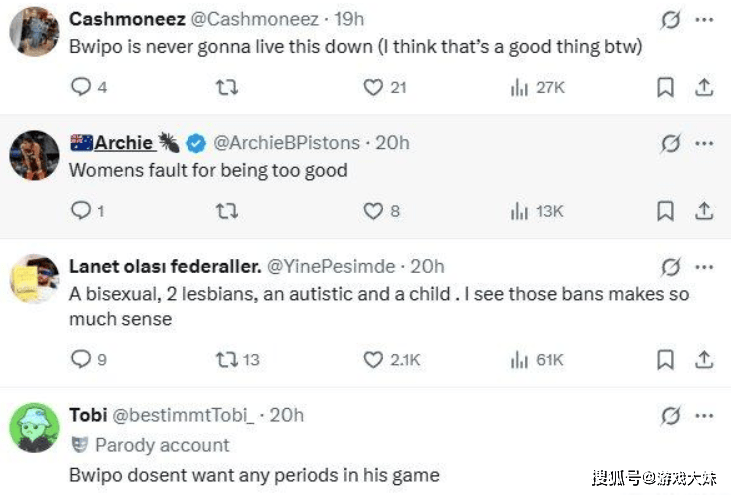Open Cashmoneez profile avatar
This screenshot has width=731, height=495.
(33, 32)
